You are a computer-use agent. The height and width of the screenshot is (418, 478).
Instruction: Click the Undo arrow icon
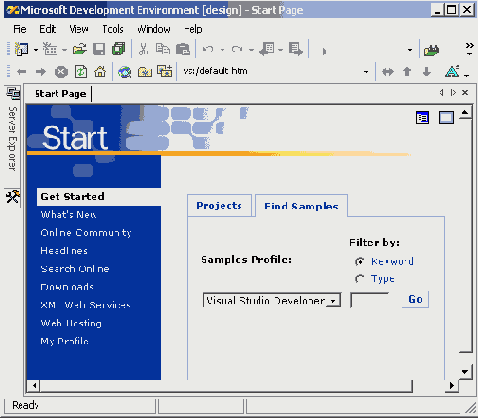coord(208,50)
